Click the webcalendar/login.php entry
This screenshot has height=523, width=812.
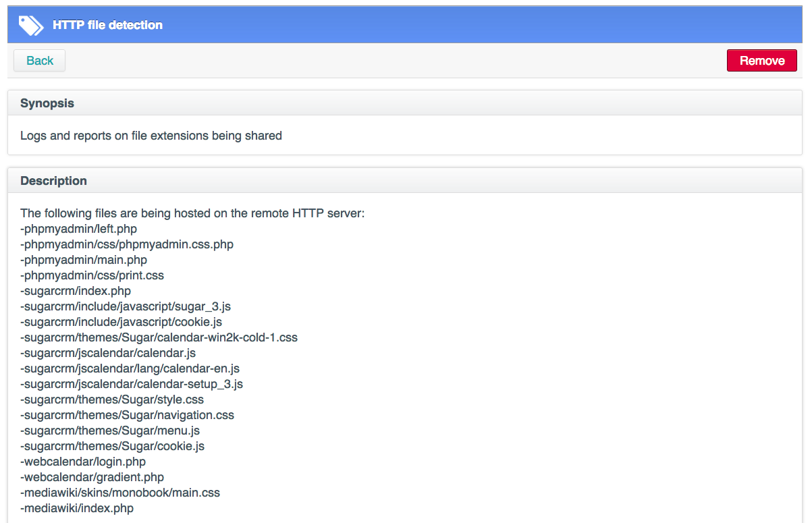pos(83,462)
